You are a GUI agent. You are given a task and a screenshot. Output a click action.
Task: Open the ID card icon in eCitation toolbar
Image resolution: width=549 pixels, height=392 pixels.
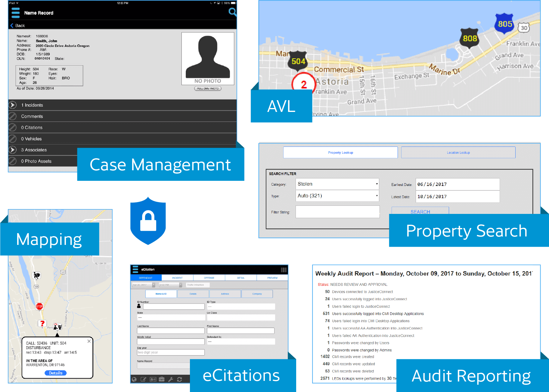click(x=153, y=379)
